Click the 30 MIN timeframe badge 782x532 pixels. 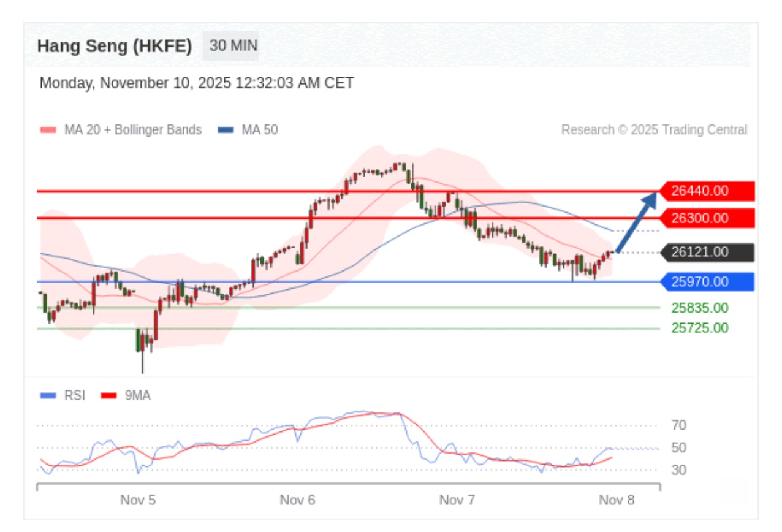pos(233,46)
